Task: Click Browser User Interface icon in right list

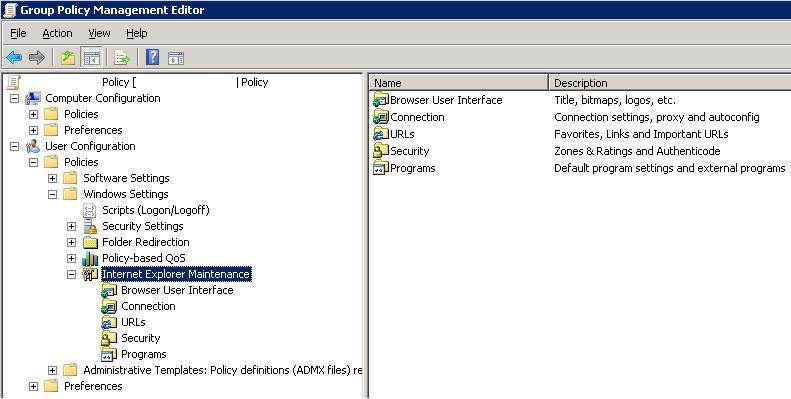Action: coord(381,100)
